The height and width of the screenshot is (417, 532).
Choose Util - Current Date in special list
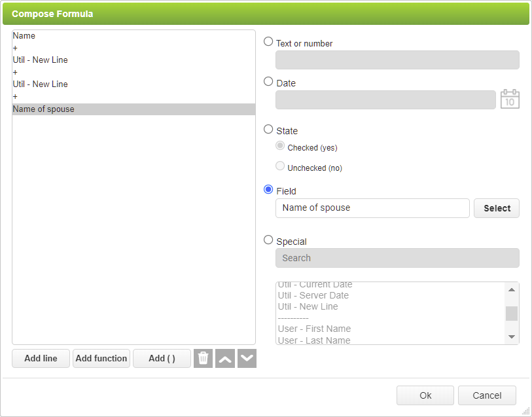[x=391, y=285]
